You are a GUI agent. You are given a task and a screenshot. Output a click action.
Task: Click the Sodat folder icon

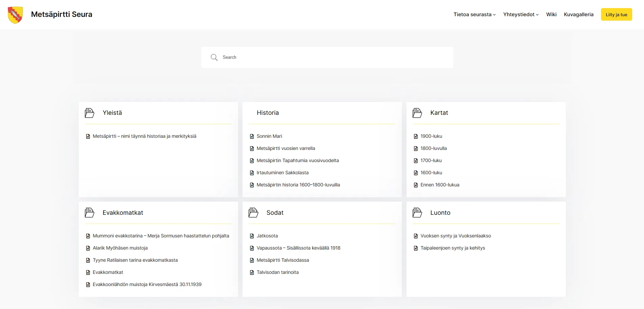tap(253, 212)
